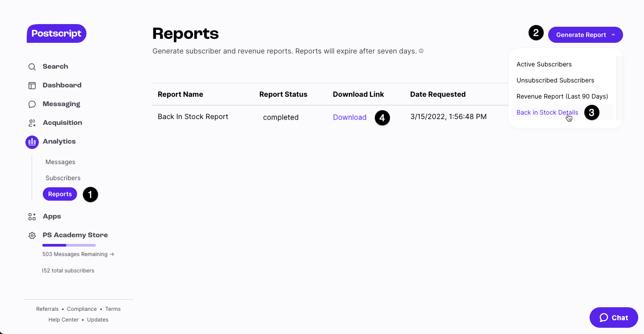Select the Reports sub-item
Image resolution: width=644 pixels, height=334 pixels.
coord(60,194)
